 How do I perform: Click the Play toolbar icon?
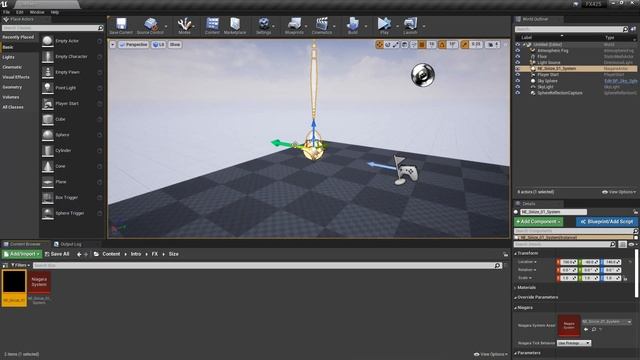coord(384,26)
